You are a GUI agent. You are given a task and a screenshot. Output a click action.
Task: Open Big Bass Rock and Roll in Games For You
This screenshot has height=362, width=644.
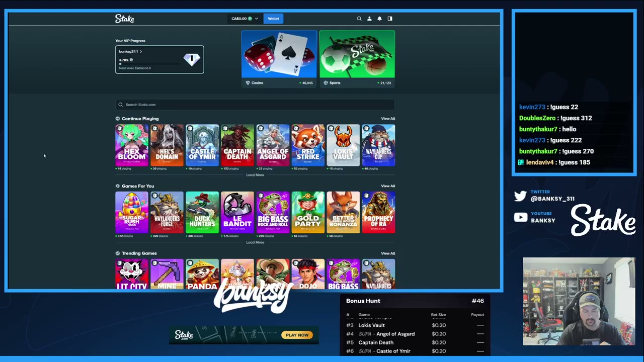(x=273, y=213)
